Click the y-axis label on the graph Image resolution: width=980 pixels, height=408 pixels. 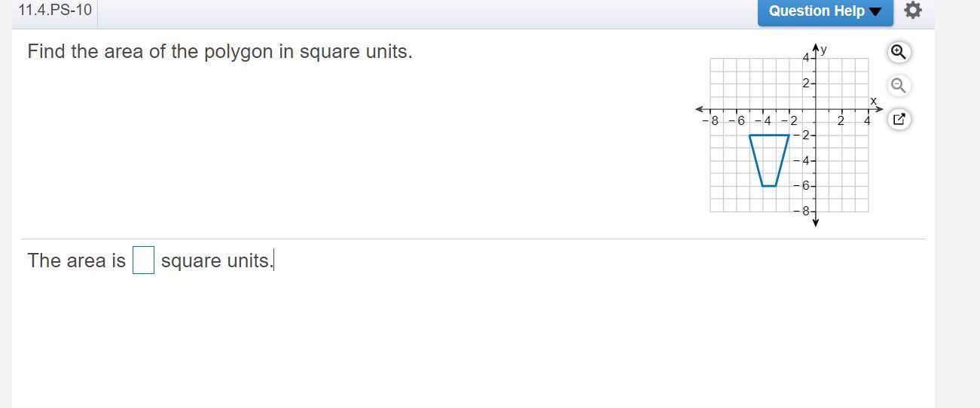pyautogui.click(x=824, y=49)
